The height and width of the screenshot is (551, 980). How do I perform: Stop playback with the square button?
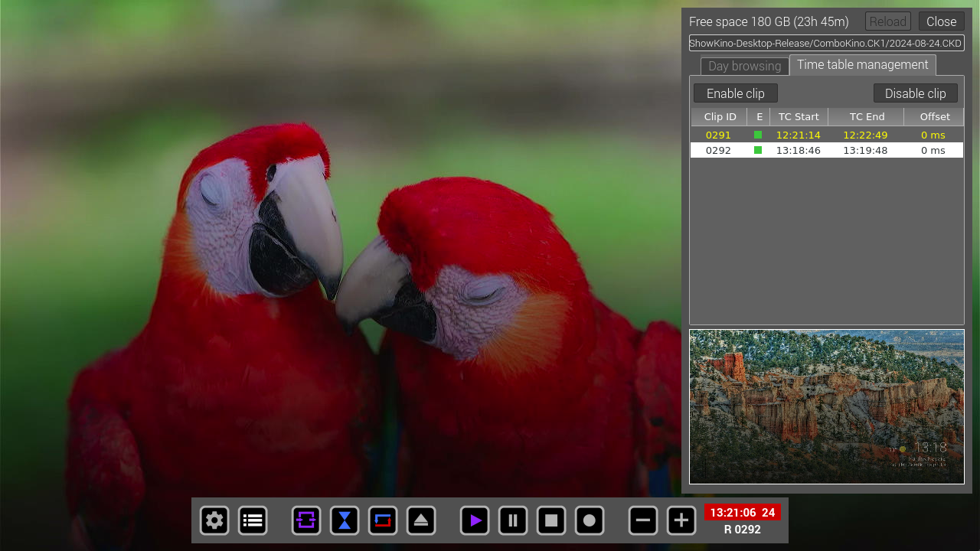coord(551,520)
